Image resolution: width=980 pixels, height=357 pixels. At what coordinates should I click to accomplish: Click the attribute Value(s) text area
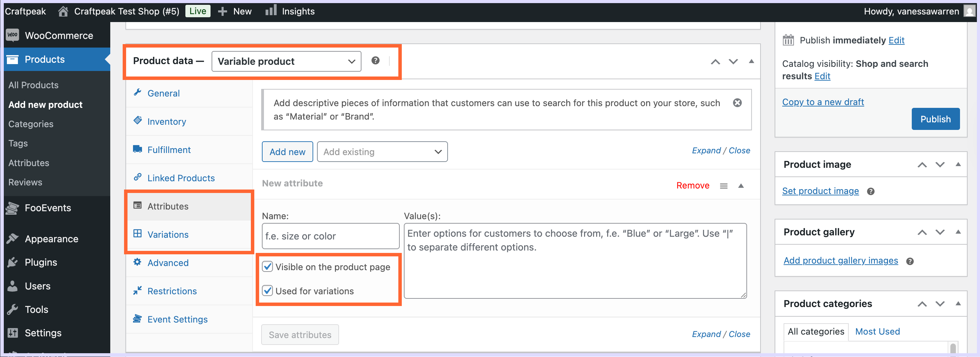pos(575,261)
